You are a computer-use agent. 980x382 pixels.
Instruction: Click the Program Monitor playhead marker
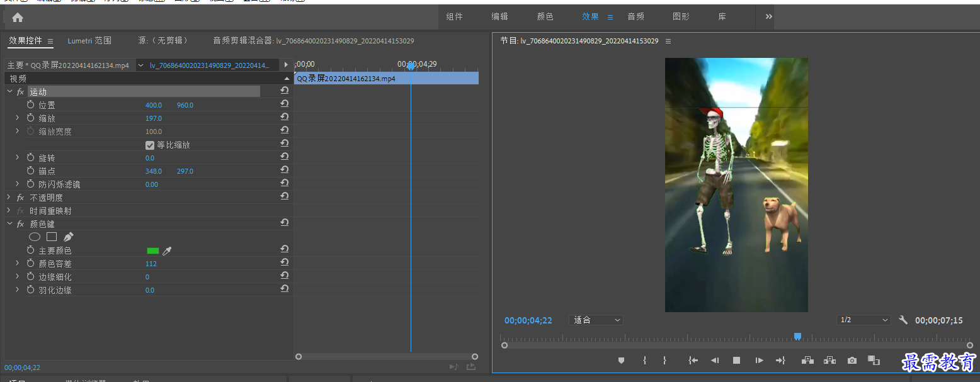797,337
